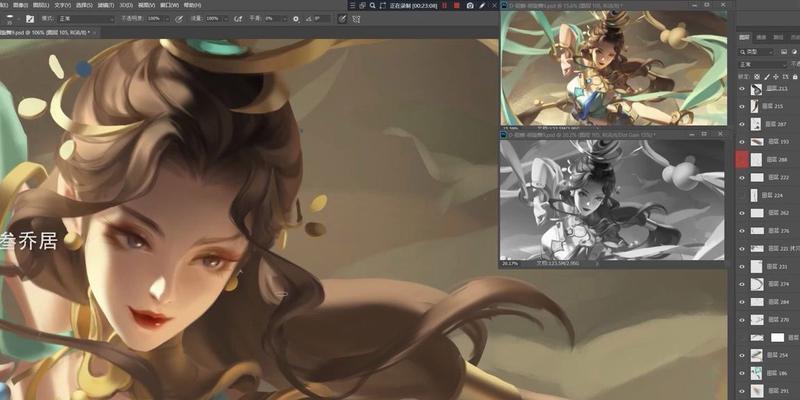This screenshot has width=800, height=400.
Task: Open the Window menu
Action: click(169, 5)
